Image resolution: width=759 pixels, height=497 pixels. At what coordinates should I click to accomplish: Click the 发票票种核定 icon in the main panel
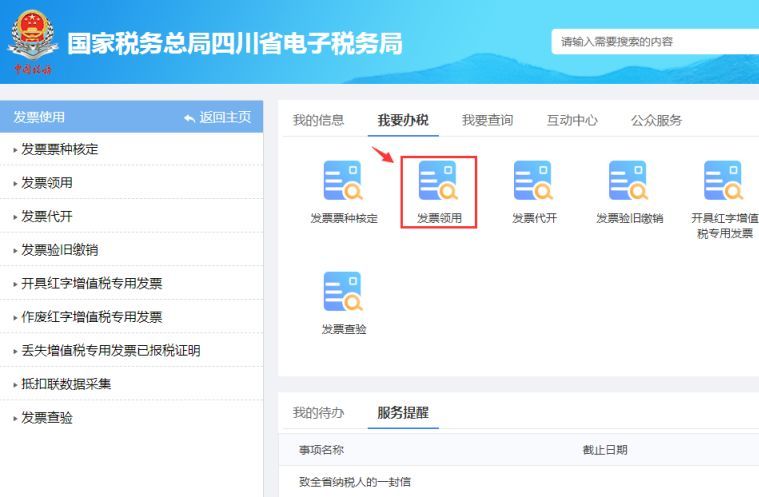tap(343, 181)
